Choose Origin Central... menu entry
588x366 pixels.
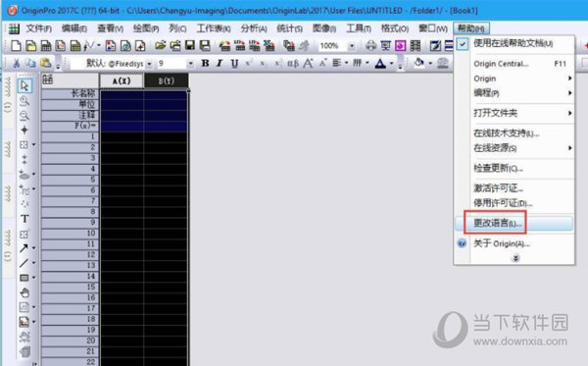[514, 64]
